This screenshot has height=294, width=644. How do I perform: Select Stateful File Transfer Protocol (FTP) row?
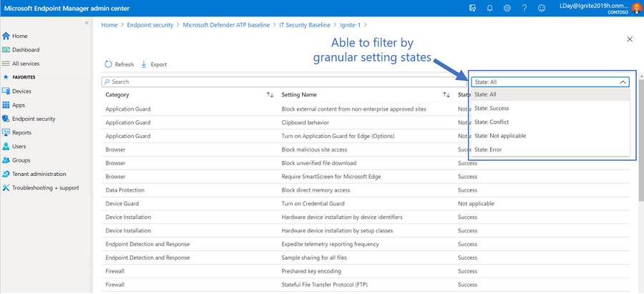coord(366,285)
